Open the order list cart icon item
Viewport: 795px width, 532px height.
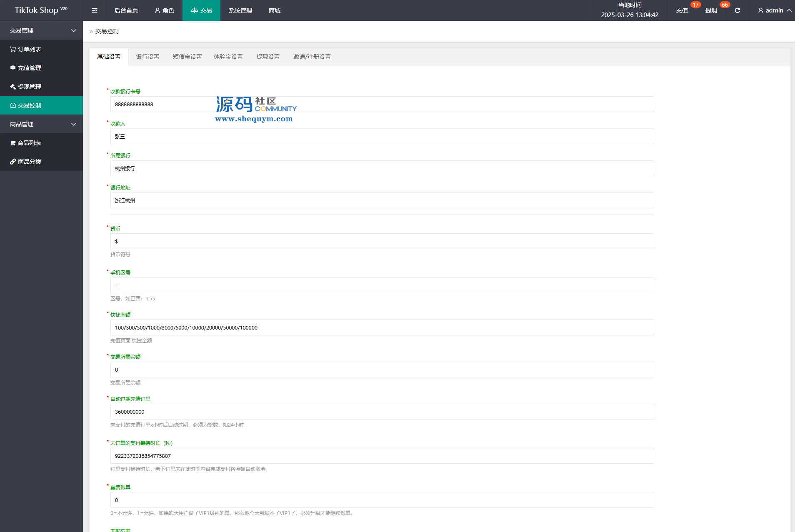tap(26, 49)
